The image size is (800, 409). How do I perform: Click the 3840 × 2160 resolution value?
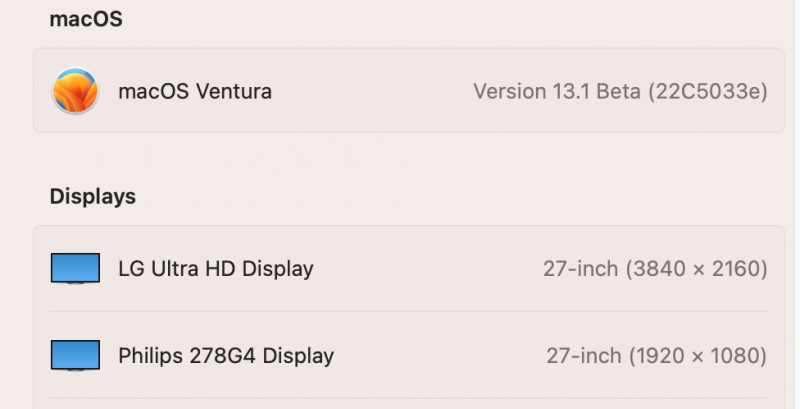click(x=698, y=268)
